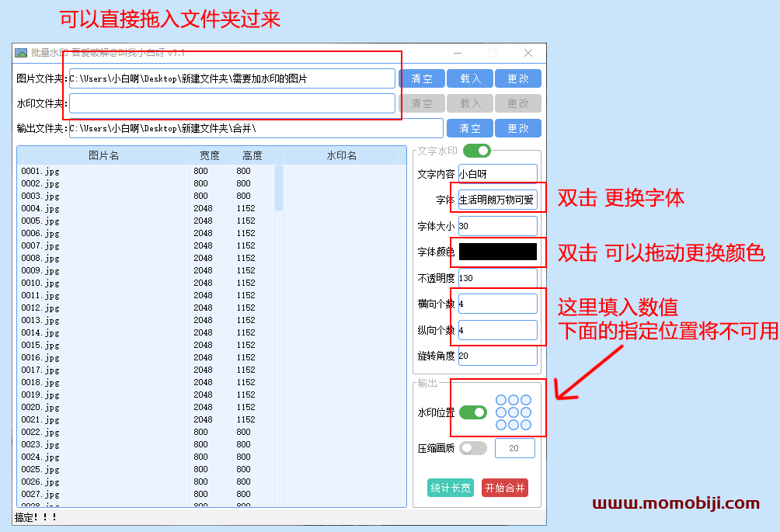Image resolution: width=780 pixels, height=532 pixels.
Task: Select the bottom-center watermark position radio
Action: click(514, 425)
